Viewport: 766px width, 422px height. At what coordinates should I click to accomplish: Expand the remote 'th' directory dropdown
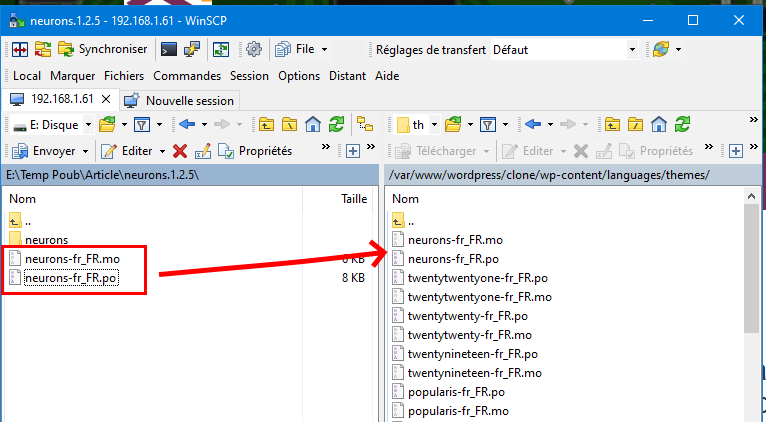point(434,125)
